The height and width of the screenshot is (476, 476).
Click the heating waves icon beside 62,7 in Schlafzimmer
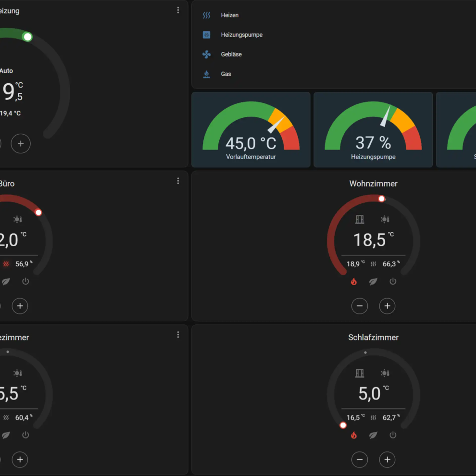(x=374, y=418)
